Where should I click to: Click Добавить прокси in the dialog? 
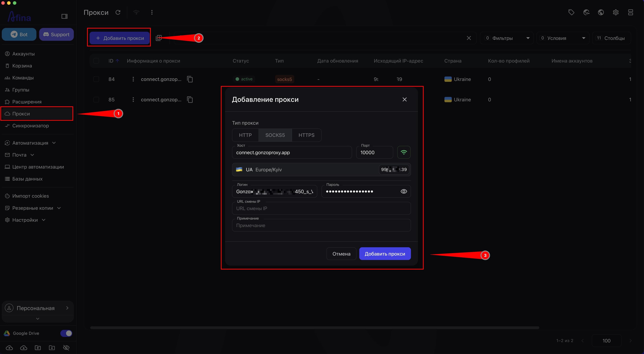tap(385, 254)
